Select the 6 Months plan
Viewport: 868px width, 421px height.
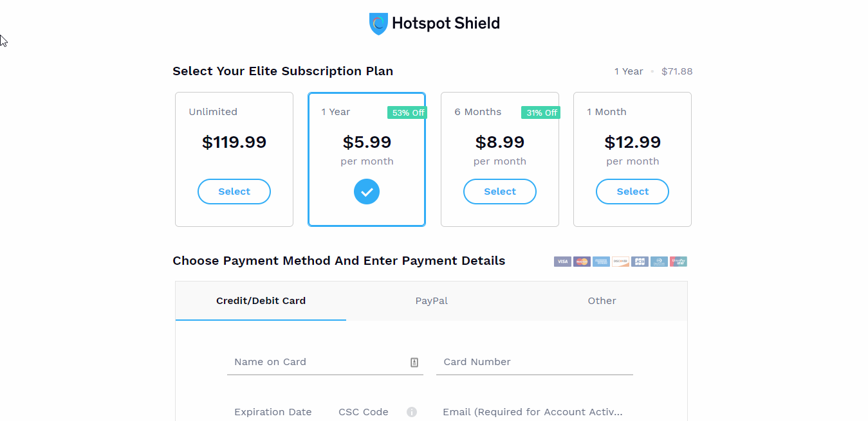[500, 192]
